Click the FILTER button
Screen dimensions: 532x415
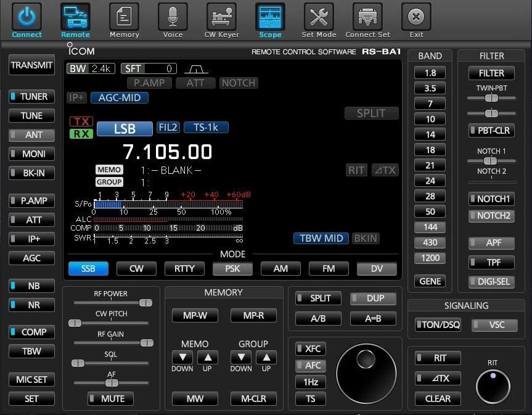491,73
